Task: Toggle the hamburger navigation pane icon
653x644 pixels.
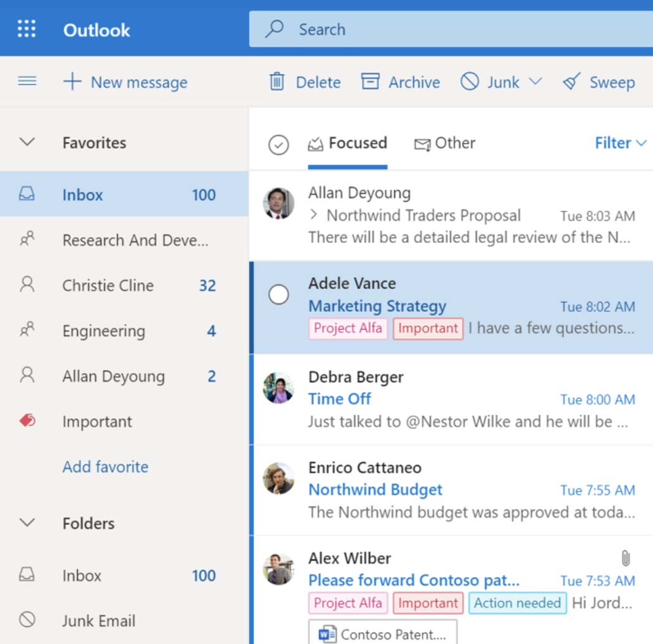Action: tap(27, 81)
